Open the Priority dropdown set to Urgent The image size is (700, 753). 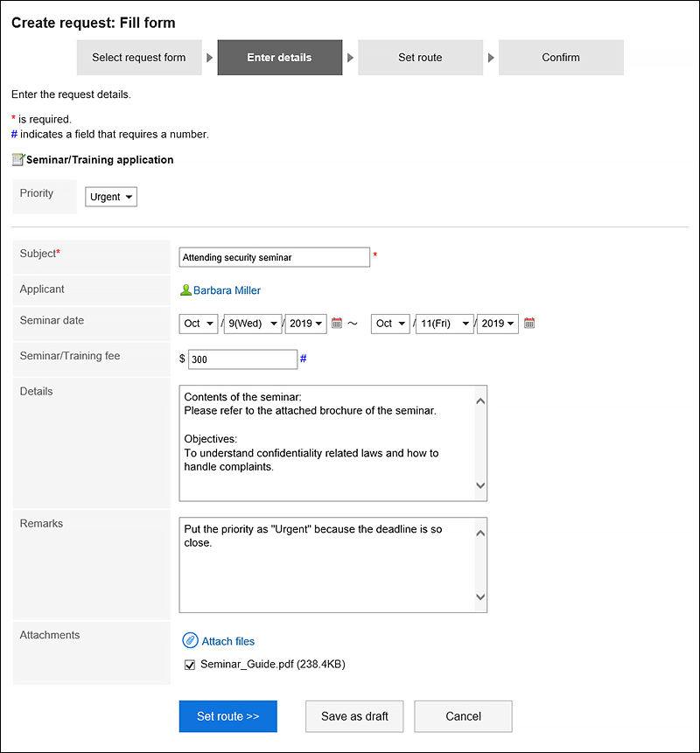click(111, 197)
